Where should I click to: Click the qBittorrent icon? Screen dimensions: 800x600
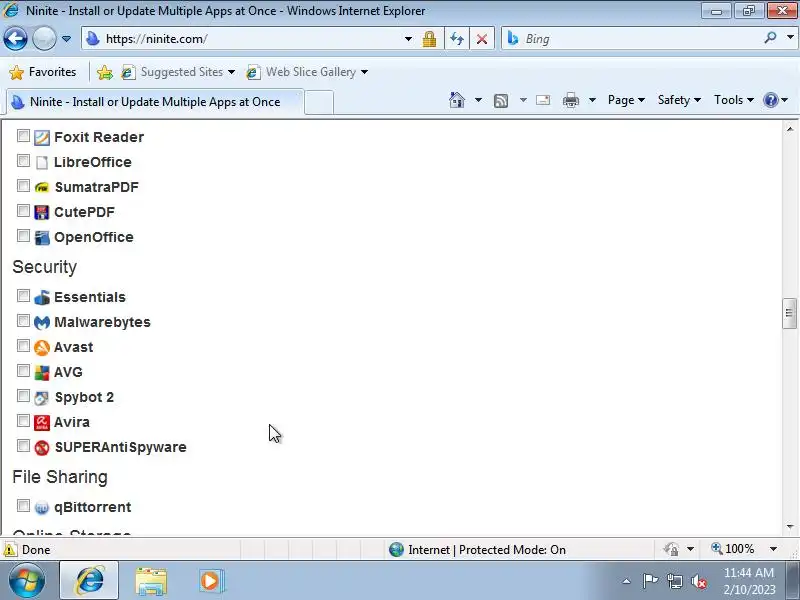click(x=42, y=508)
